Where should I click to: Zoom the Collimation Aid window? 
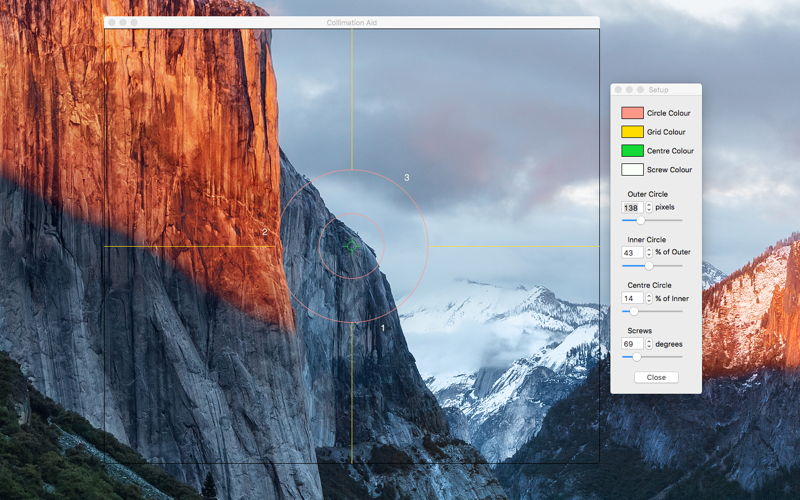134,22
